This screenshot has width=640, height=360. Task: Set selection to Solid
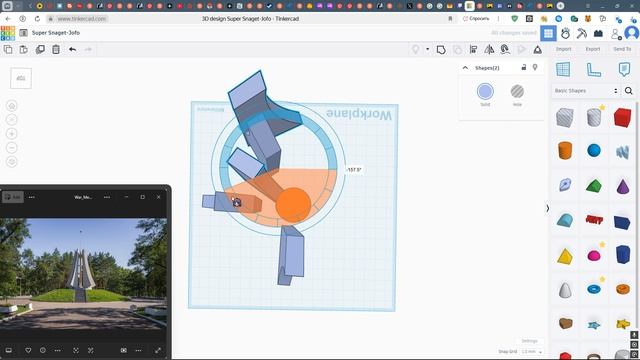click(485, 92)
